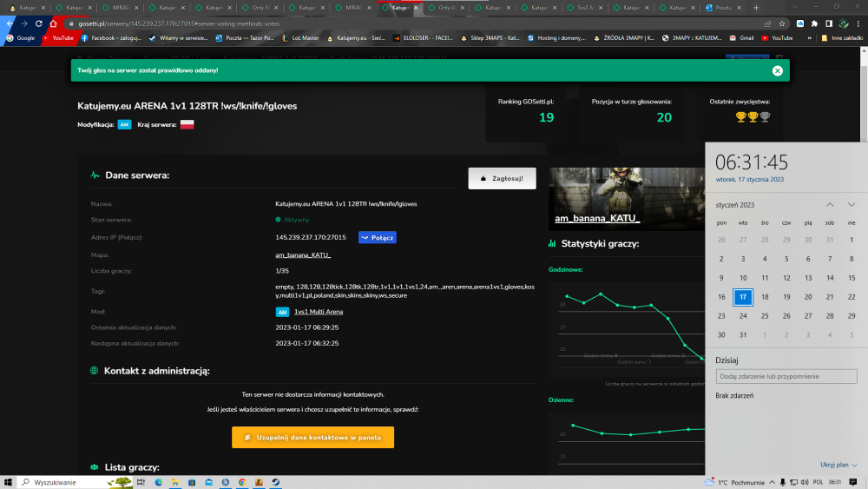Open the Windows Start menu
The height and width of the screenshot is (489, 868).
[x=8, y=482]
